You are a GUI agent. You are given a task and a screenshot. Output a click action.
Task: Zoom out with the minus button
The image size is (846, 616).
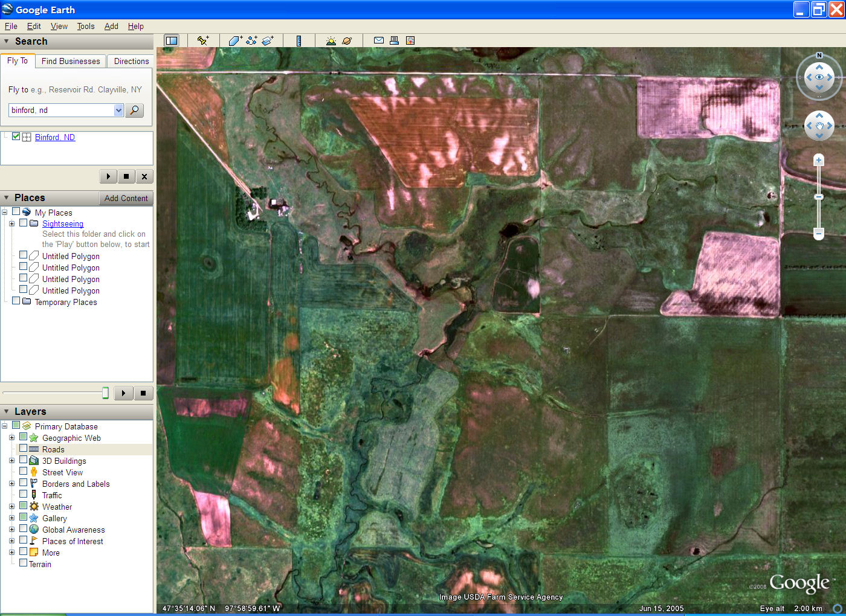pyautogui.click(x=819, y=233)
